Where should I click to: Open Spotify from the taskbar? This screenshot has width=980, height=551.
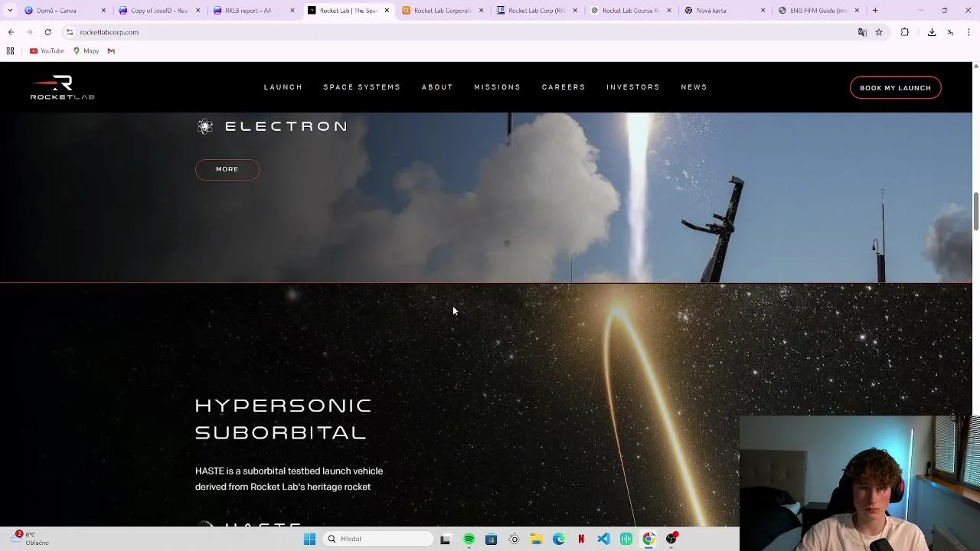click(x=469, y=539)
